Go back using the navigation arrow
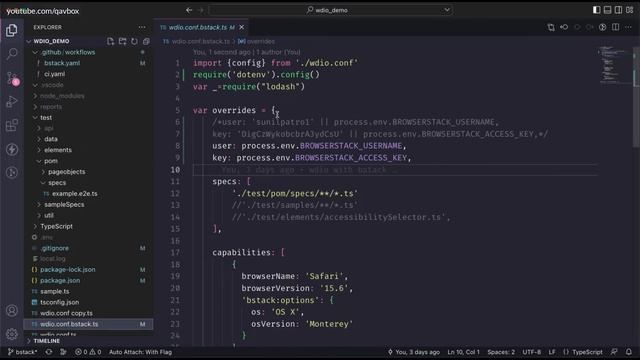 coord(189,10)
